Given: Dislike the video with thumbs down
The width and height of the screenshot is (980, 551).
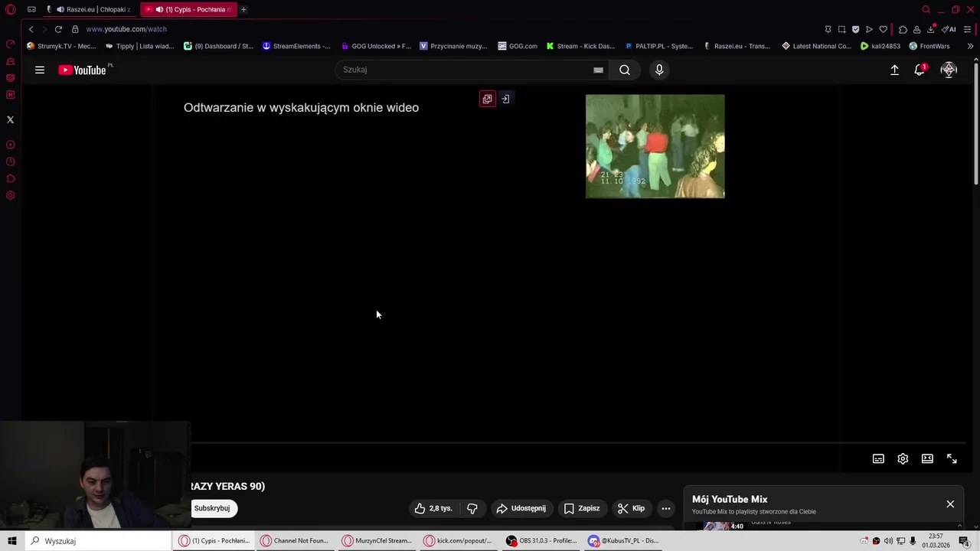Looking at the screenshot, I should (472, 508).
